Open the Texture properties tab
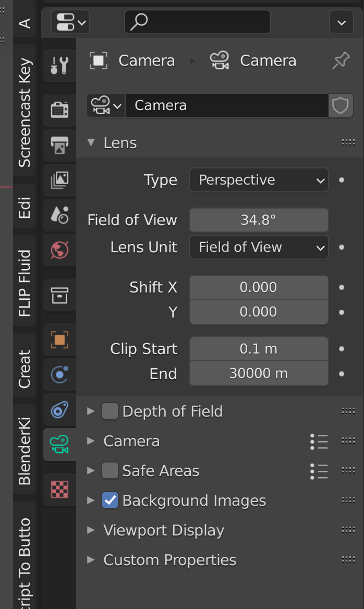The width and height of the screenshot is (364, 609). 59,490
